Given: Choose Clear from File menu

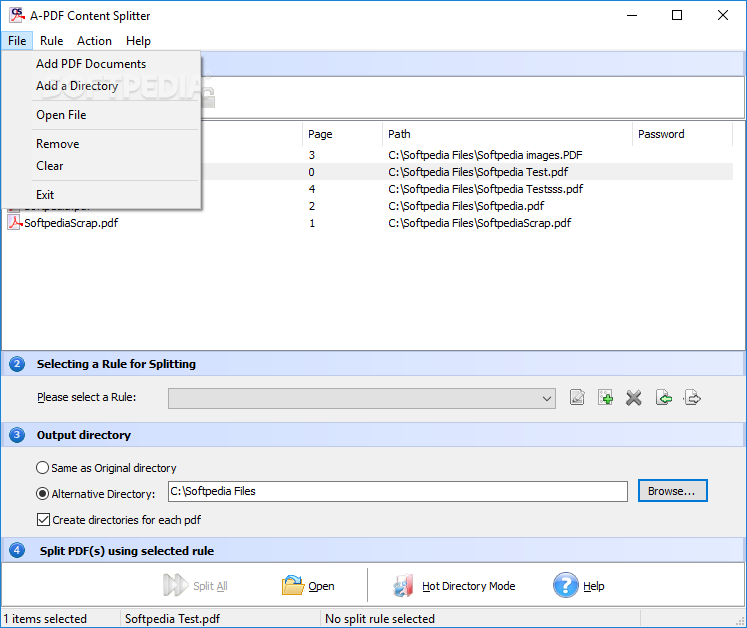Looking at the screenshot, I should point(50,166).
